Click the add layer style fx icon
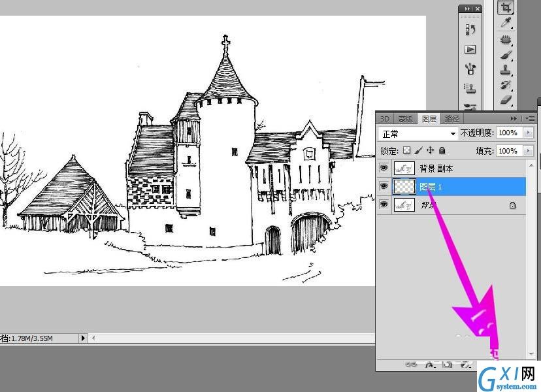Viewport: 541px width, 392px height. [430, 365]
